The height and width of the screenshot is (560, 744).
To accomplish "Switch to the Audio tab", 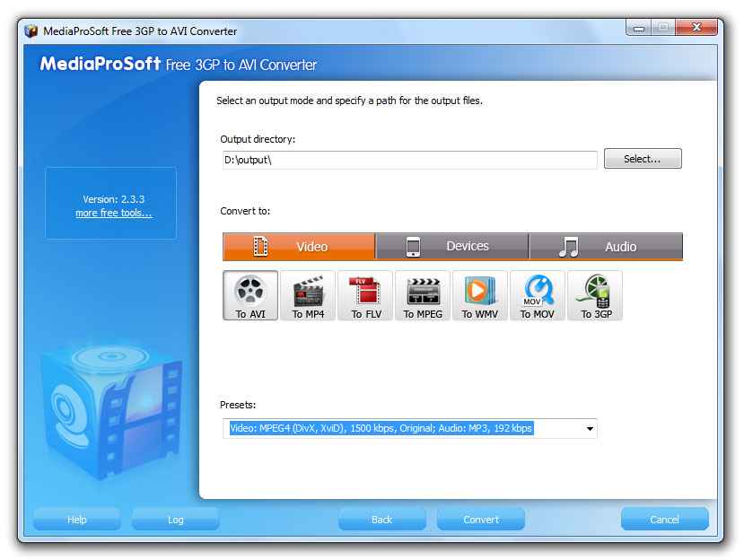I will pyautogui.click(x=606, y=246).
